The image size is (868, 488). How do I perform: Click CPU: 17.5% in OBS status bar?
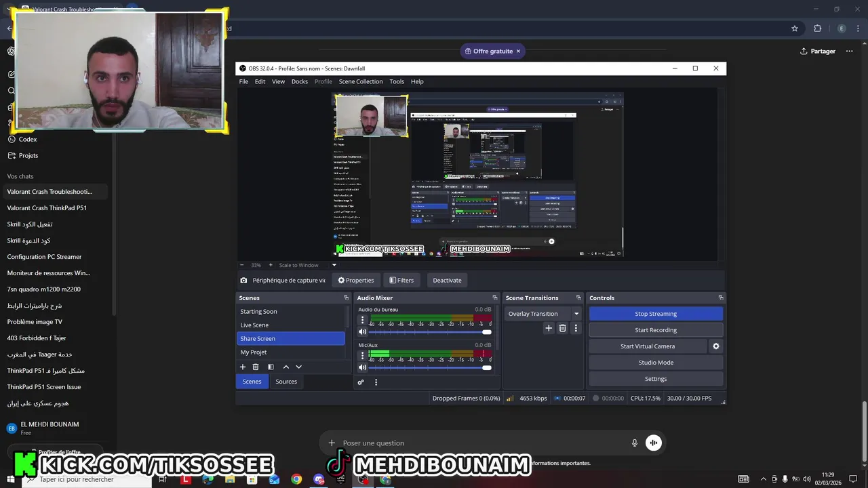tap(645, 399)
